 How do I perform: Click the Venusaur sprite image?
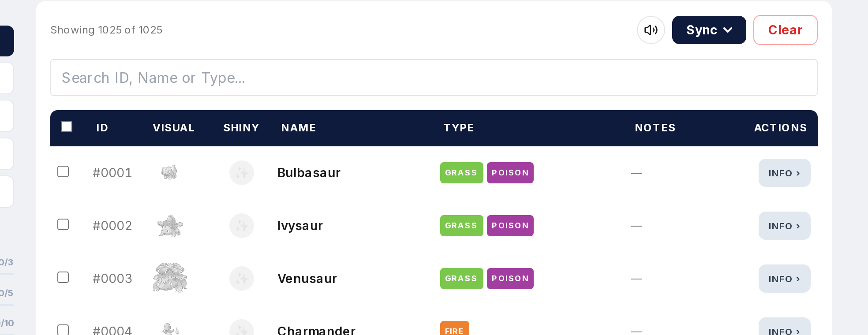click(x=170, y=278)
